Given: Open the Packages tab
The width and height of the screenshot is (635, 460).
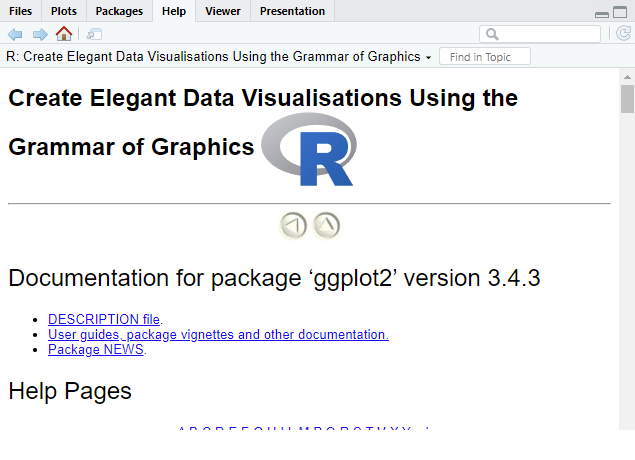Looking at the screenshot, I should [119, 11].
